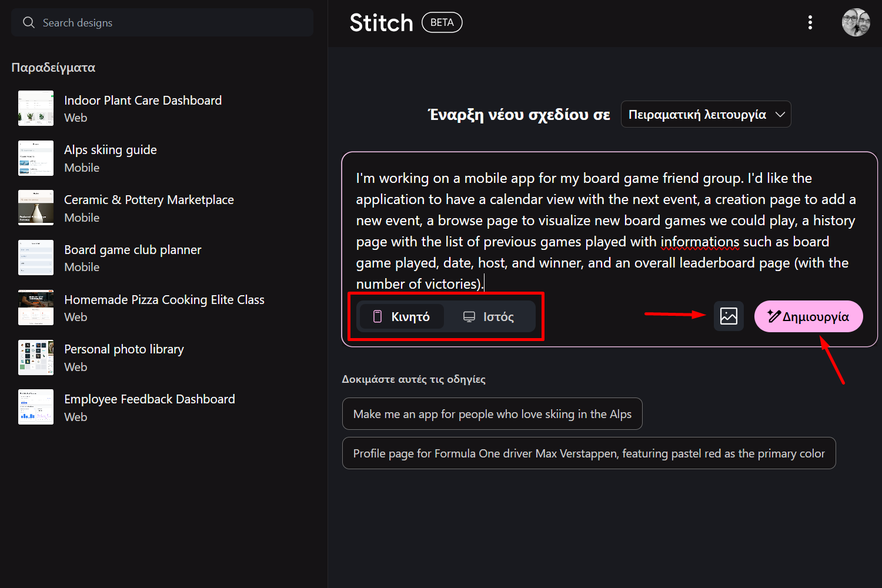The height and width of the screenshot is (588, 882).
Task: Open Employee Feedback Dashboard thumbnail
Action: click(36, 407)
